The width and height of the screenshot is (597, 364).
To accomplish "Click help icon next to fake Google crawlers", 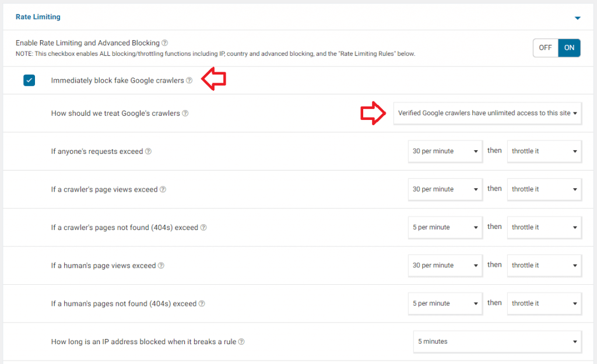I will pyautogui.click(x=189, y=80).
